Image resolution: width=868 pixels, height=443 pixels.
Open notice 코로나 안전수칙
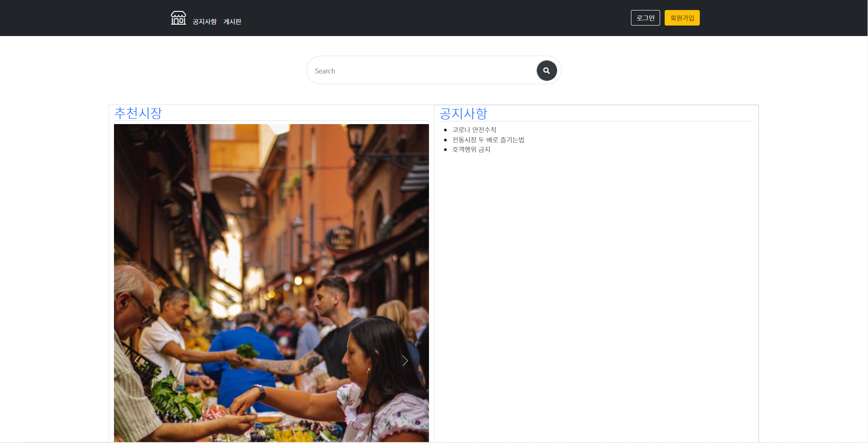474,130
